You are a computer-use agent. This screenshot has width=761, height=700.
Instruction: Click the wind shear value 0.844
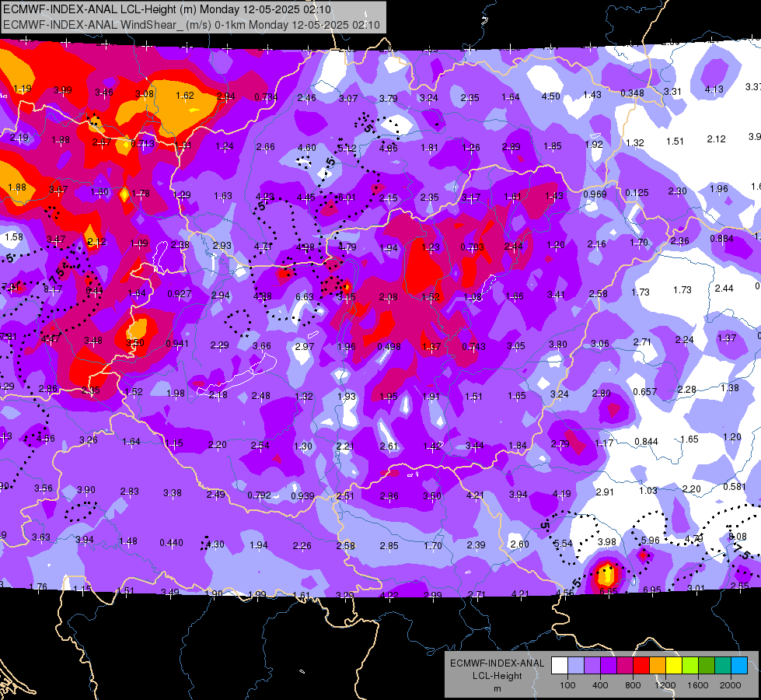[x=647, y=441]
